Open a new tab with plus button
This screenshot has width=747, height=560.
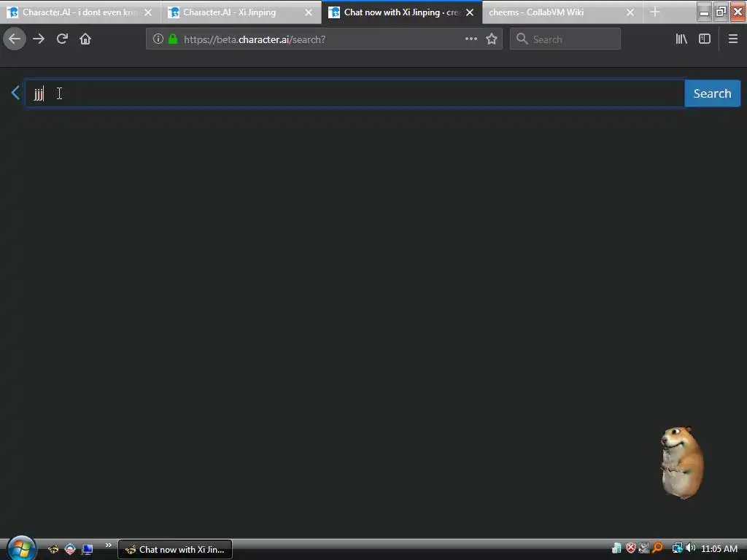point(655,12)
